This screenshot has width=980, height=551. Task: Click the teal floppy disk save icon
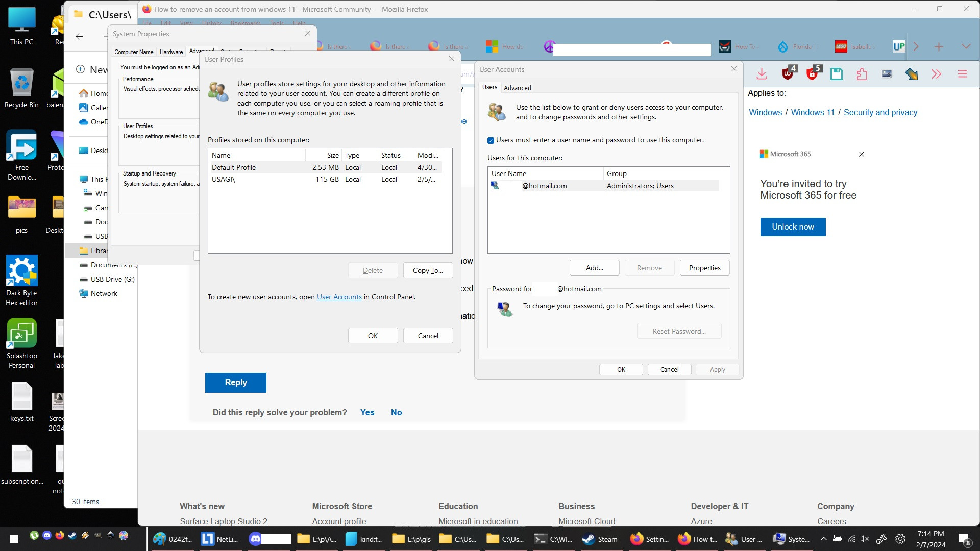pyautogui.click(x=837, y=74)
